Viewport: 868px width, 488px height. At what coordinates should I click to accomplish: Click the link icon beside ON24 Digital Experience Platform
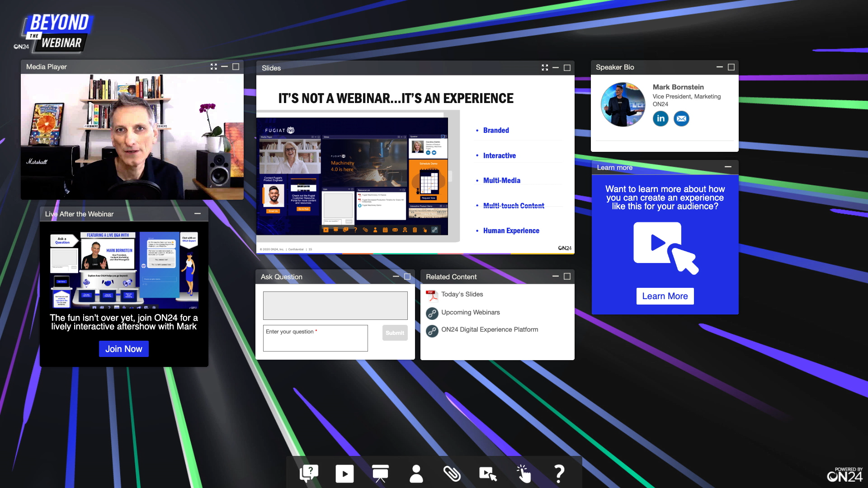click(x=432, y=331)
